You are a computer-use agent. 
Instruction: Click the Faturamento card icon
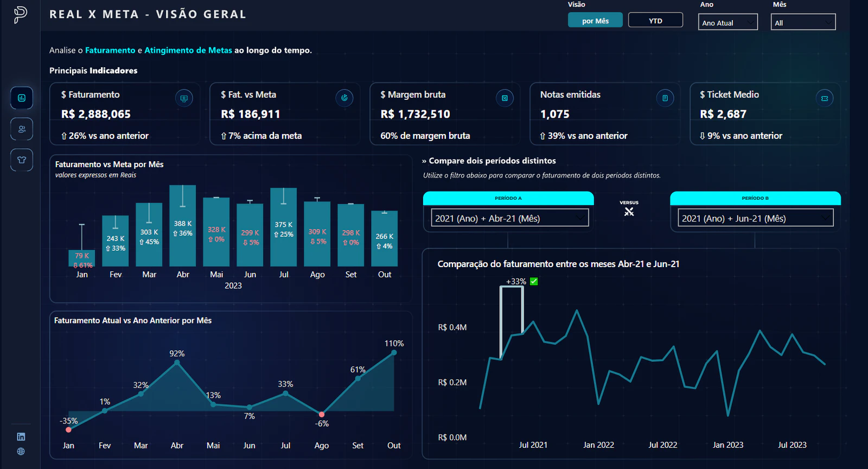184,98
